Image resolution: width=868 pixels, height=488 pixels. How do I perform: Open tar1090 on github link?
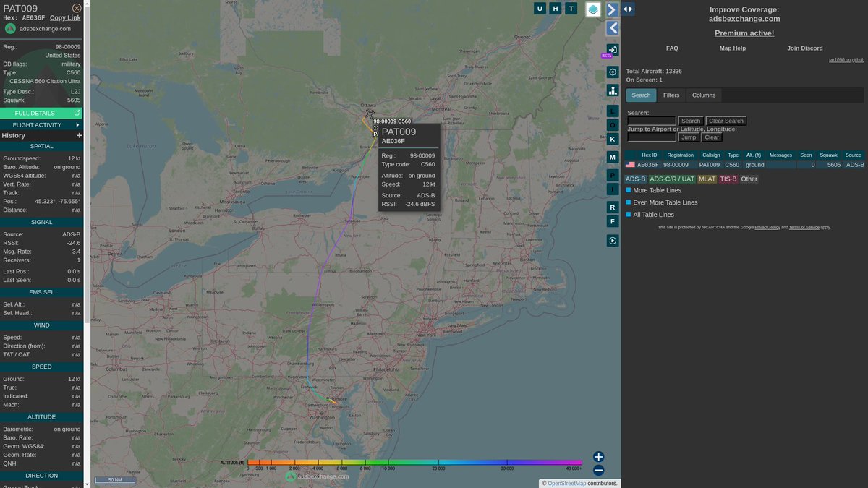click(x=846, y=60)
